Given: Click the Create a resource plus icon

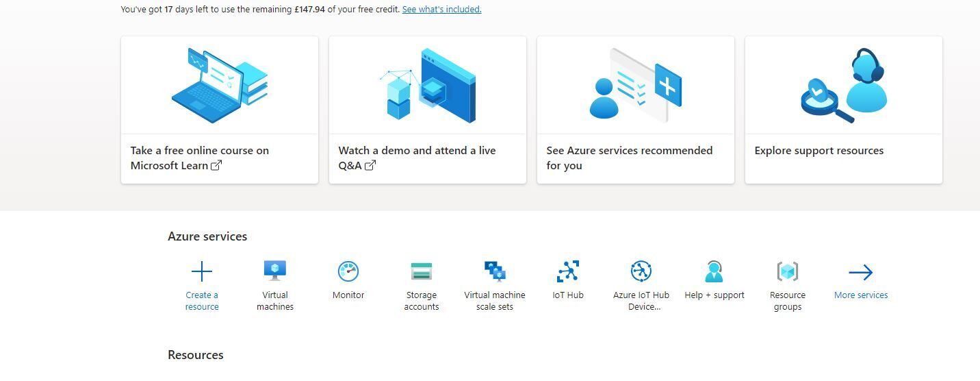Looking at the screenshot, I should [202, 272].
